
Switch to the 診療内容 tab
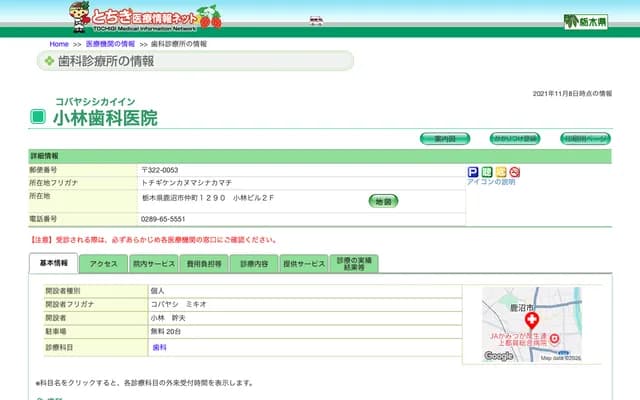pos(254,264)
